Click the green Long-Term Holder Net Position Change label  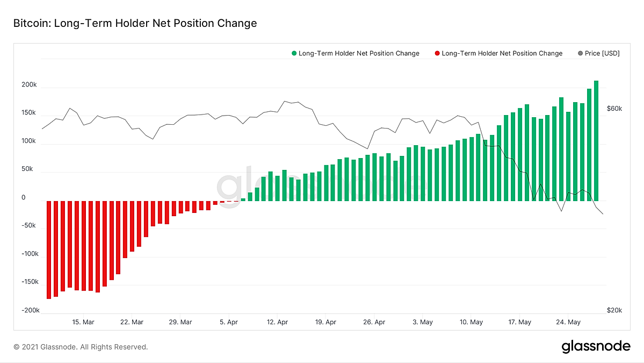[x=359, y=53]
